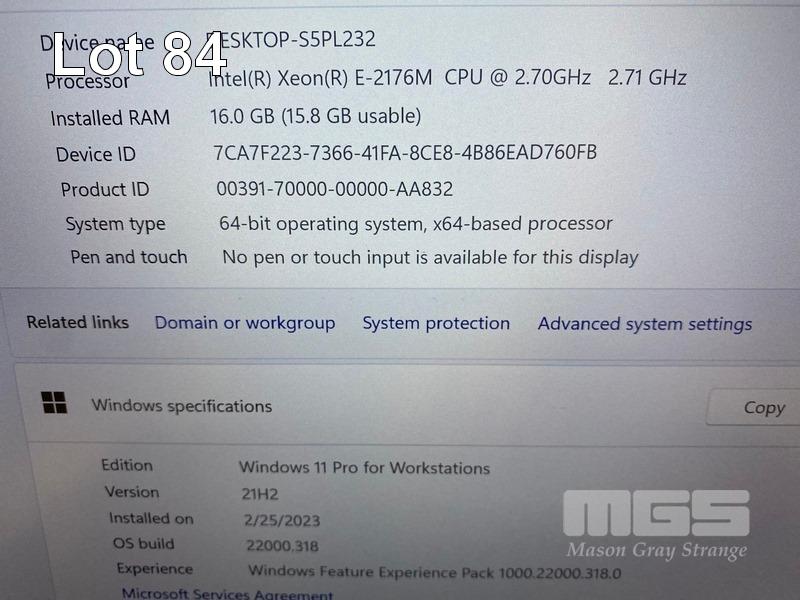Click the Related links label
The width and height of the screenshot is (800, 600).
[78, 322]
